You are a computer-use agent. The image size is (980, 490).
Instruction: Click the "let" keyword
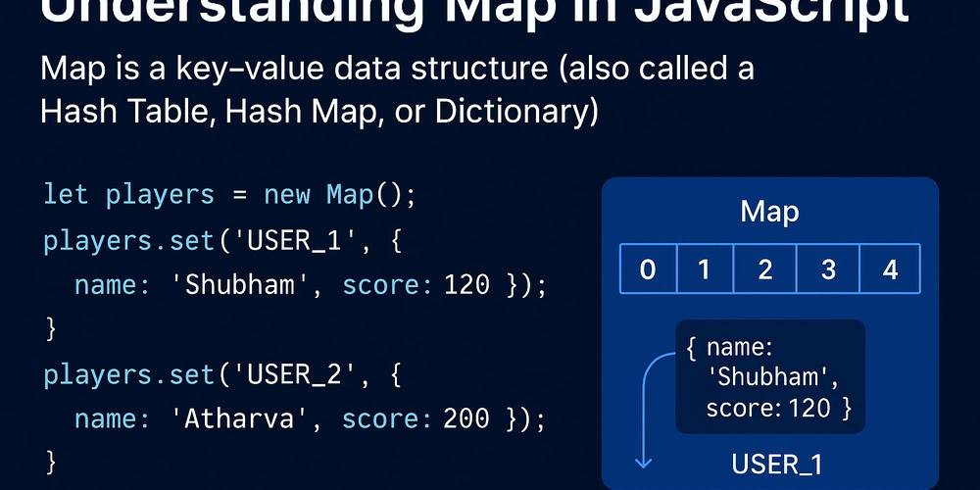(x=66, y=195)
